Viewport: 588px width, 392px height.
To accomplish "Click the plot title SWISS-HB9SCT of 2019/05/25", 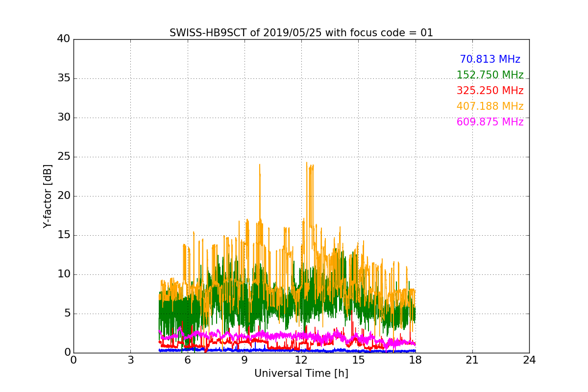I will pos(301,33).
